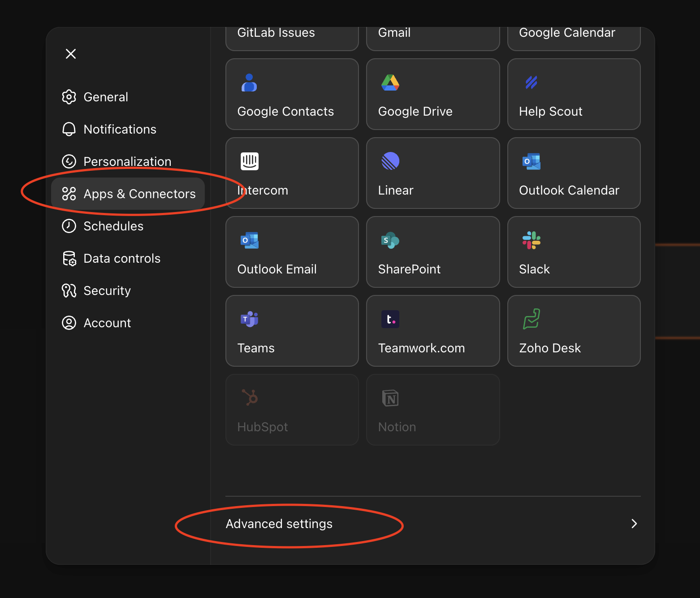Image resolution: width=700 pixels, height=598 pixels.
Task: Open the Slack app connector
Action: click(x=573, y=252)
